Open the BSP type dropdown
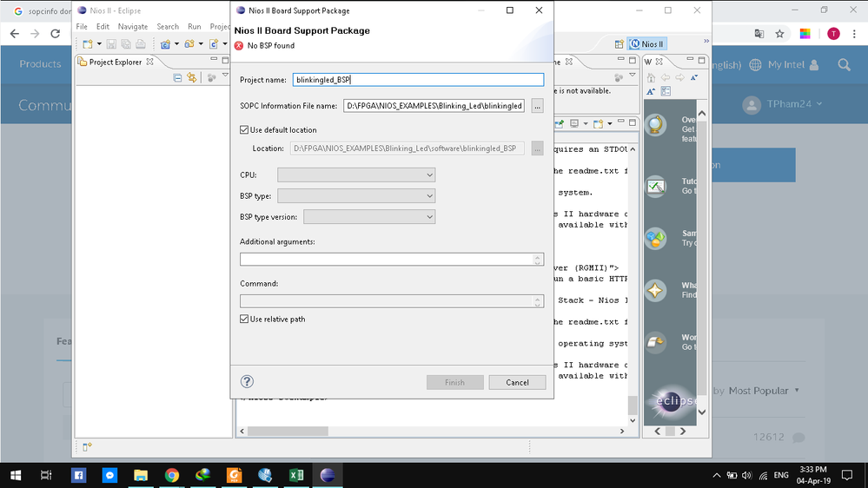Image resolution: width=868 pixels, height=488 pixels. click(x=356, y=196)
